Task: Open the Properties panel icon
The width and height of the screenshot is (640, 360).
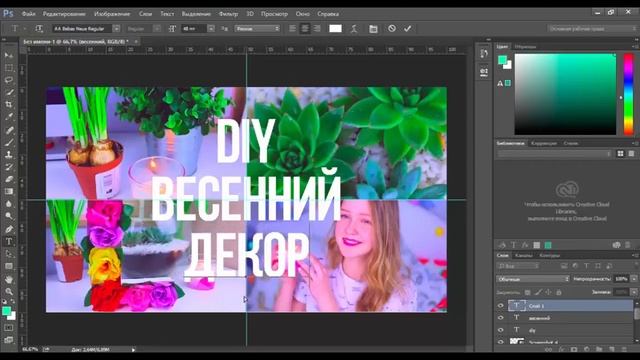Action: coord(484,72)
